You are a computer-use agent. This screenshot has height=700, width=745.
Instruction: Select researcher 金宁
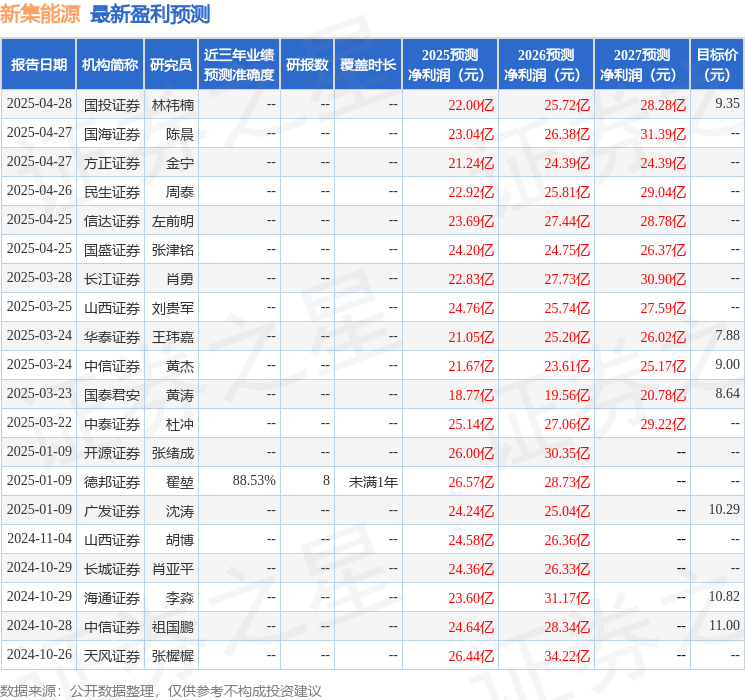pos(180,163)
